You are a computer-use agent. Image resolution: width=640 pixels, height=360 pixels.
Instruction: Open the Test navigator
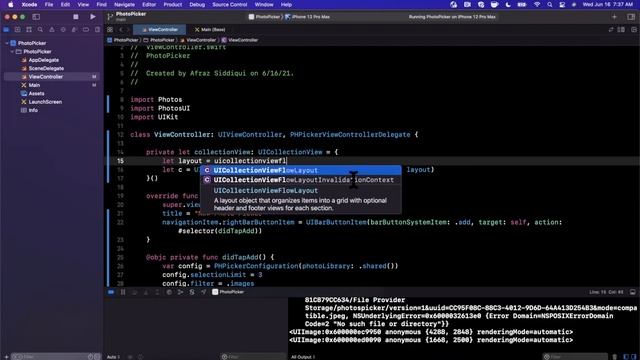point(63,30)
